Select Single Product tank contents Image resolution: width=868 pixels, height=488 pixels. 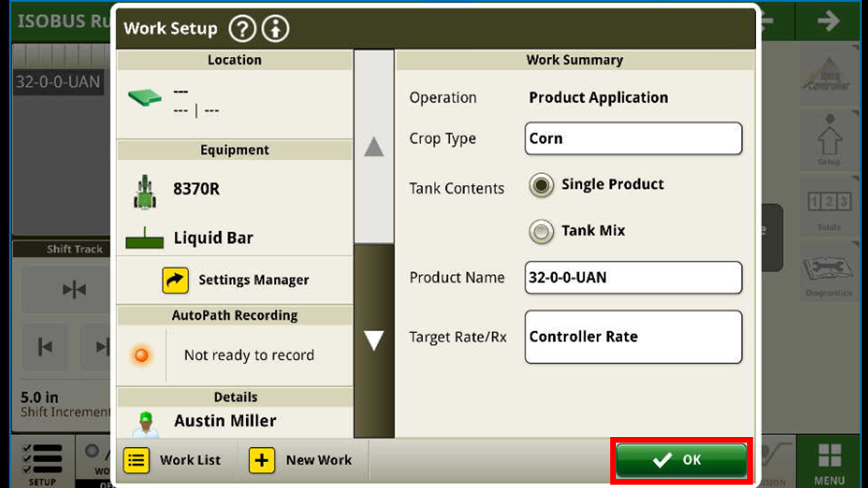click(x=541, y=185)
